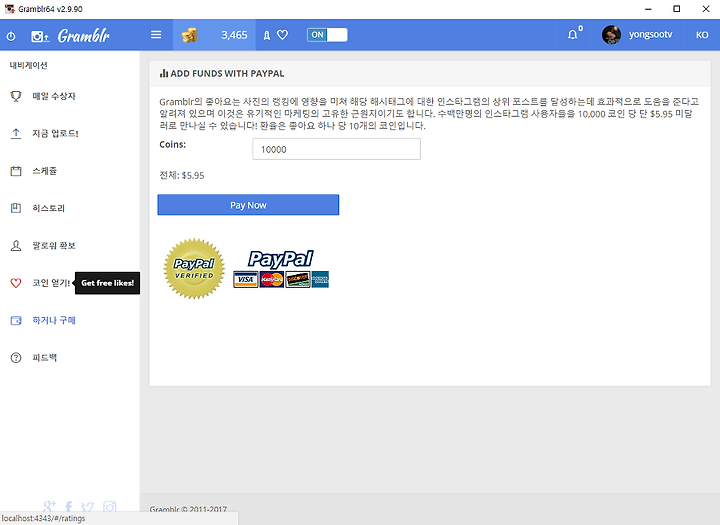Click the Google Plus icon in sidebar footer

pos(49,507)
